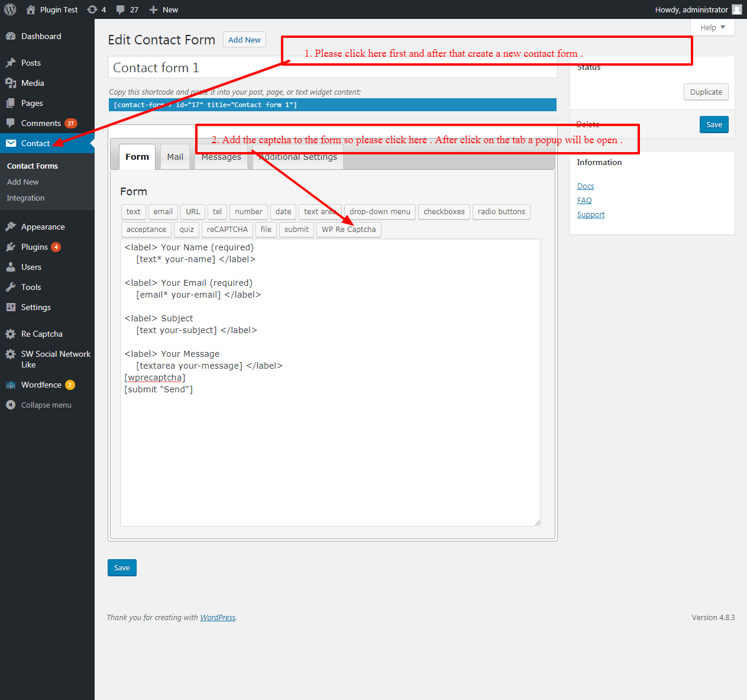747x700 pixels.
Task: Switch to the Messages tab
Action: click(x=221, y=157)
